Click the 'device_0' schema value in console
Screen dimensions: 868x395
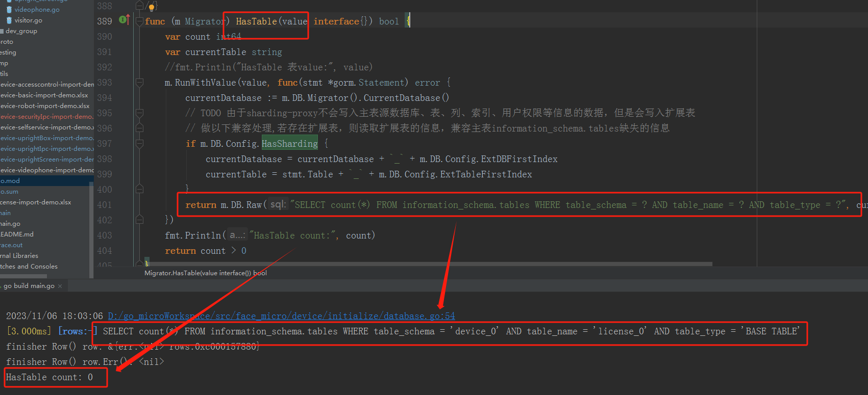pos(475,331)
